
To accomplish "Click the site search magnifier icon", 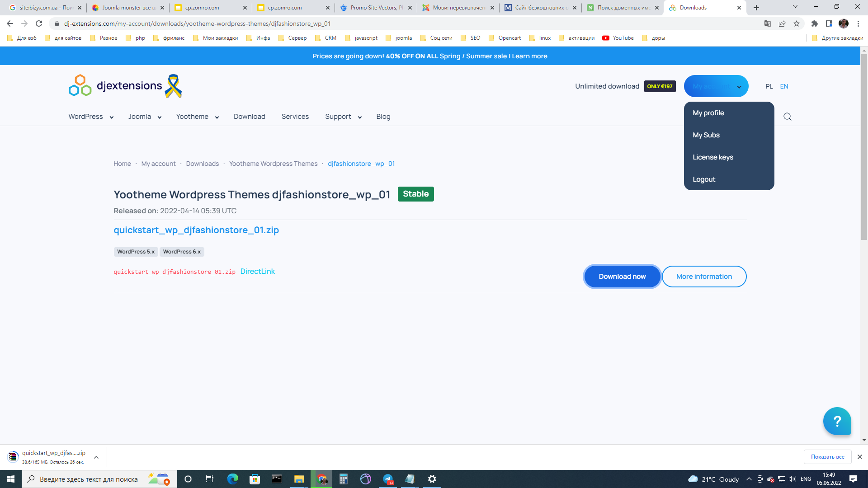I will click(x=787, y=117).
